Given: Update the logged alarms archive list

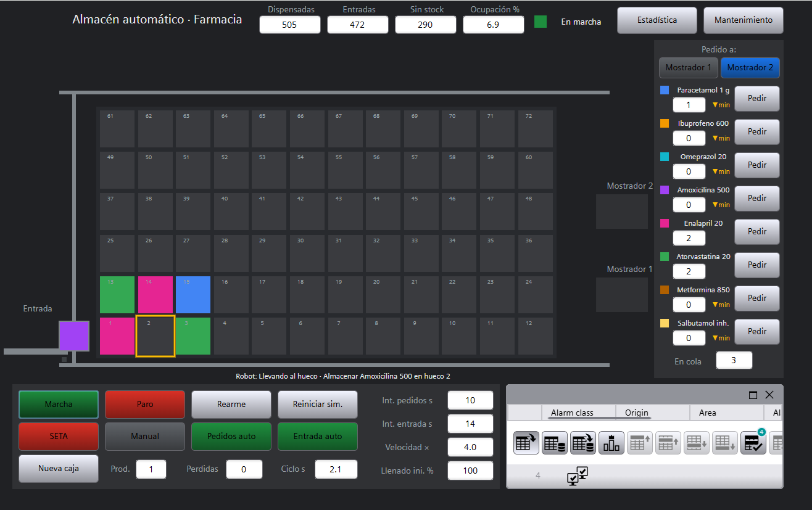Looking at the screenshot, I should [582, 442].
